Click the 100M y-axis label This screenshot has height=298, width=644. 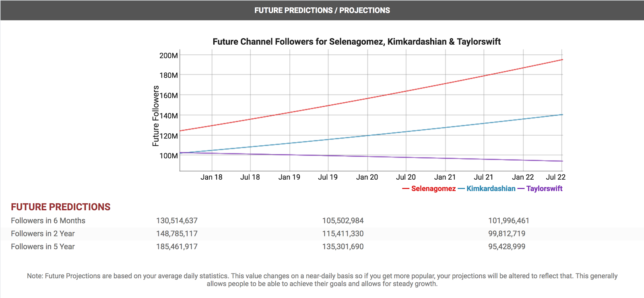pyautogui.click(x=169, y=156)
